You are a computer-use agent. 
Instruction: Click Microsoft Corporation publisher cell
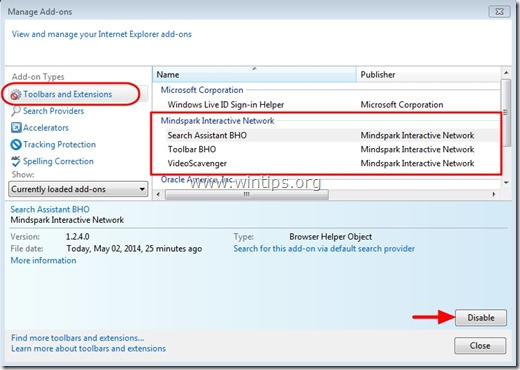tap(402, 105)
